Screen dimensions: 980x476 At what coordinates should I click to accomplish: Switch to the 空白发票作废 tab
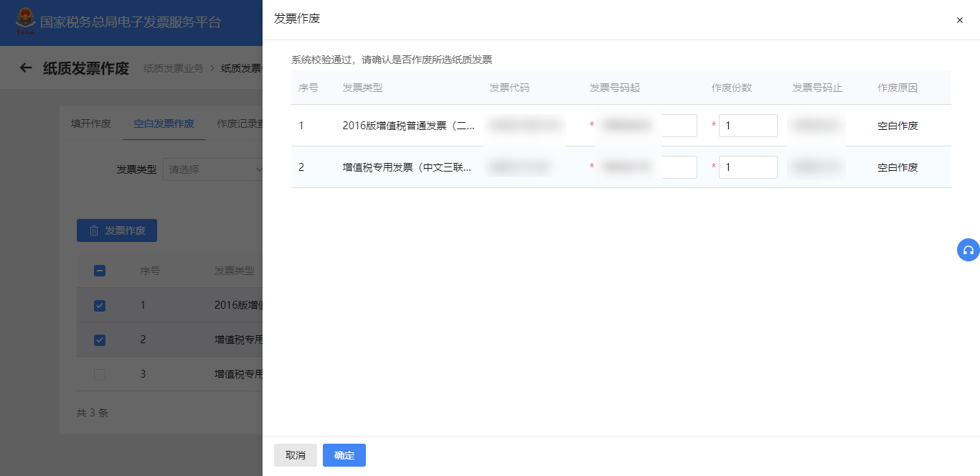point(164,123)
